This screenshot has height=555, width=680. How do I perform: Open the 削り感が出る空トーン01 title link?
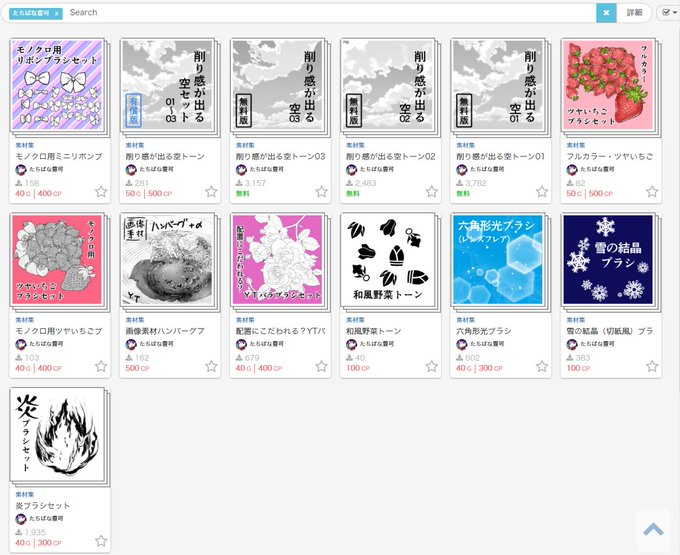click(500, 157)
